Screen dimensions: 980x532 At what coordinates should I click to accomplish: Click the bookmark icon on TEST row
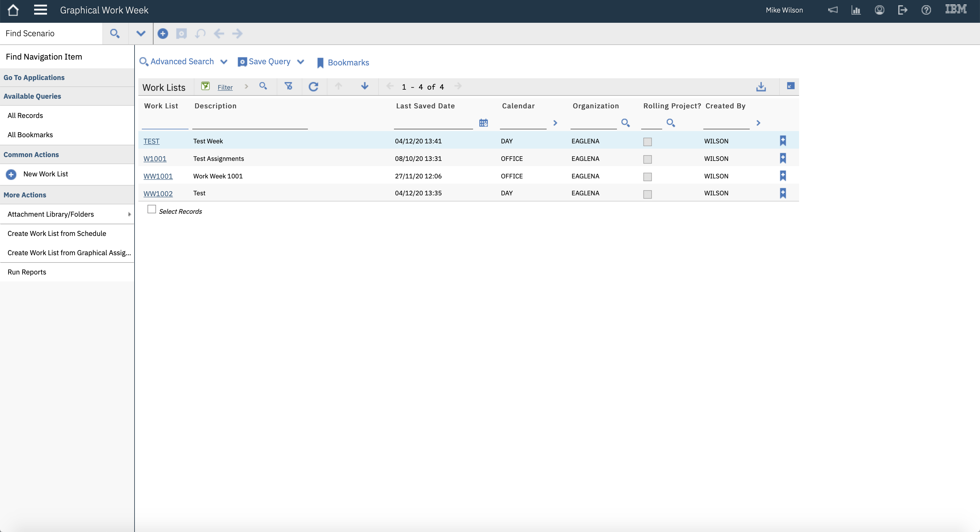coord(782,141)
